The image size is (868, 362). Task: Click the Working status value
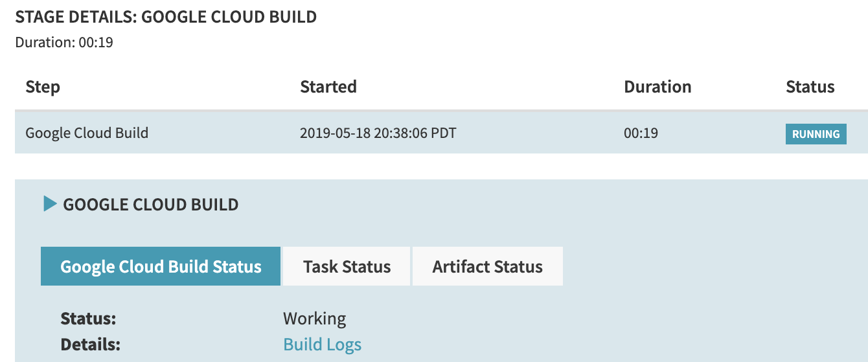[314, 319]
